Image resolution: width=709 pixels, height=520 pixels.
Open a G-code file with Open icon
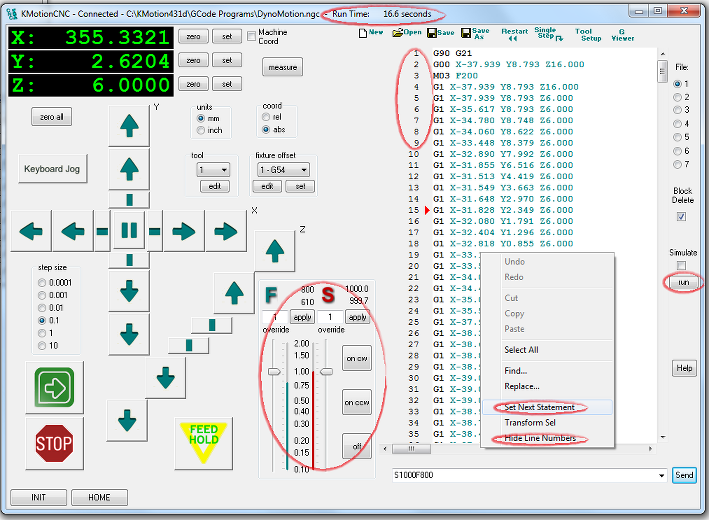click(407, 33)
